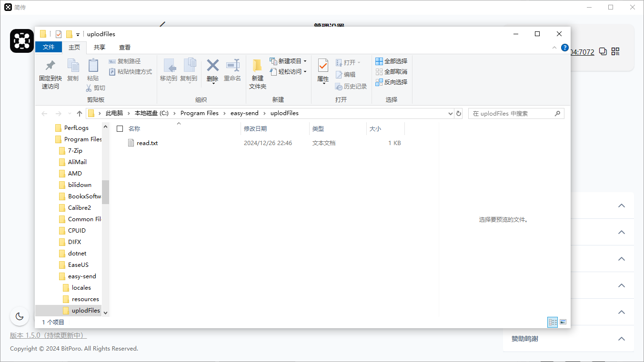Click 全部选择 to select all items
Screen dimensions: 644x362
pos(392,61)
